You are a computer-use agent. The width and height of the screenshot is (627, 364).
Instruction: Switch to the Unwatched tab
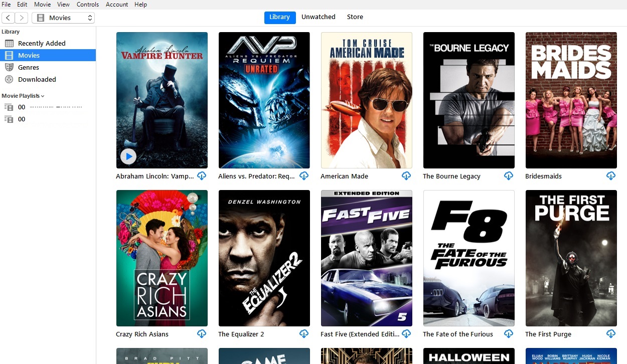(x=319, y=17)
